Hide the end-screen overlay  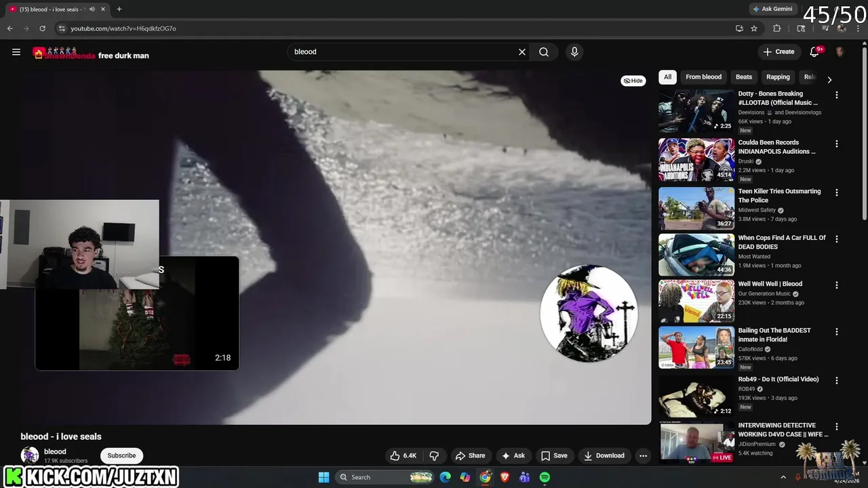pyautogui.click(x=633, y=81)
